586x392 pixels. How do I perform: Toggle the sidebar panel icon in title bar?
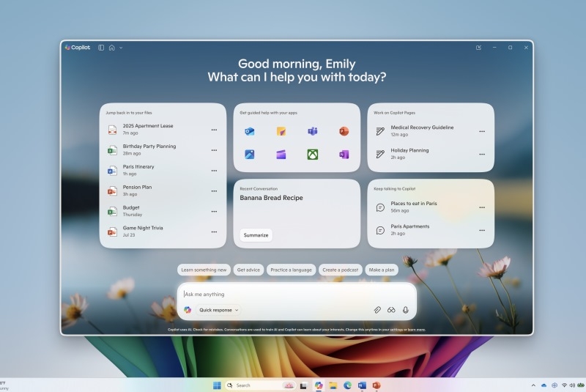point(101,48)
